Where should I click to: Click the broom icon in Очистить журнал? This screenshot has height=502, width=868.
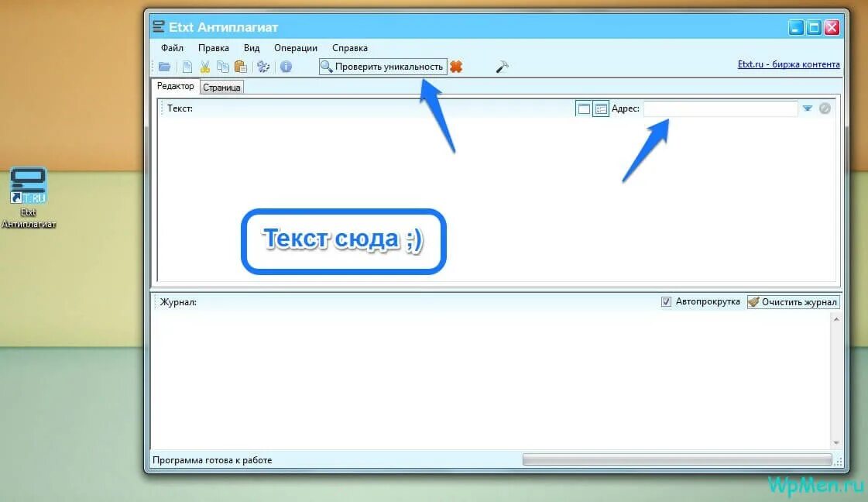(x=753, y=302)
